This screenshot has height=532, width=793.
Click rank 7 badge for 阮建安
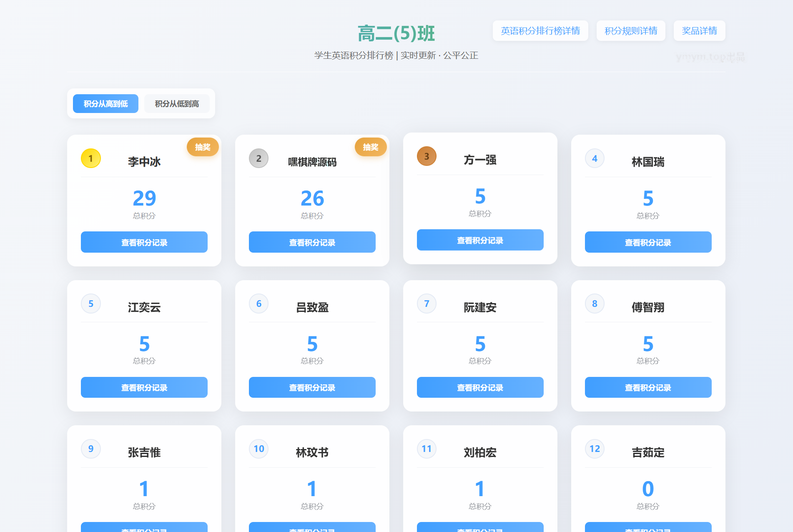[427, 304]
